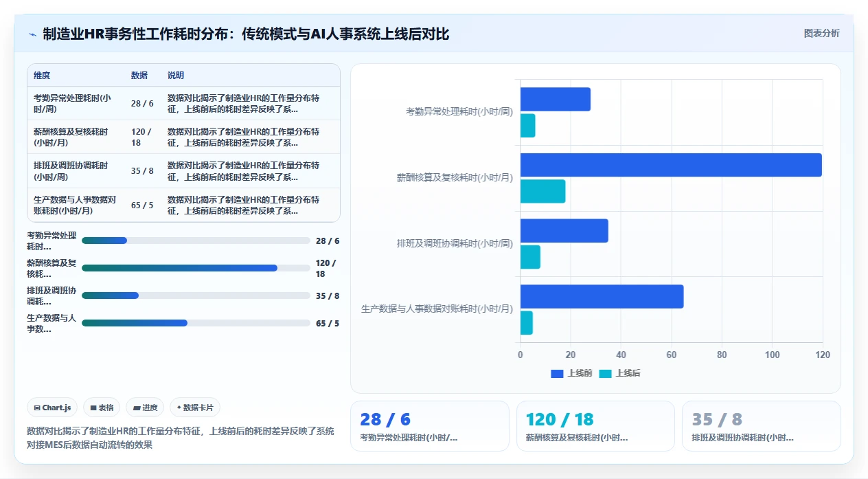The width and height of the screenshot is (868, 479).
Task: Click table value 120 / 18
Action: [141, 137]
